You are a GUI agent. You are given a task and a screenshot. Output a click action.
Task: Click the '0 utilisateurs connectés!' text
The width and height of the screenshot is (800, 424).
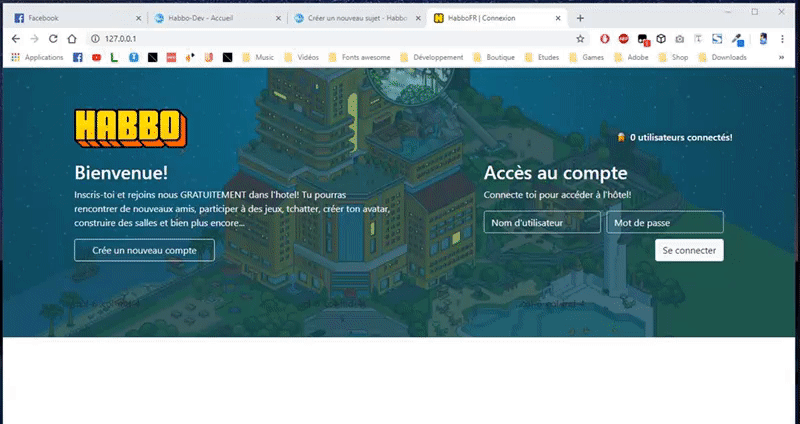681,137
